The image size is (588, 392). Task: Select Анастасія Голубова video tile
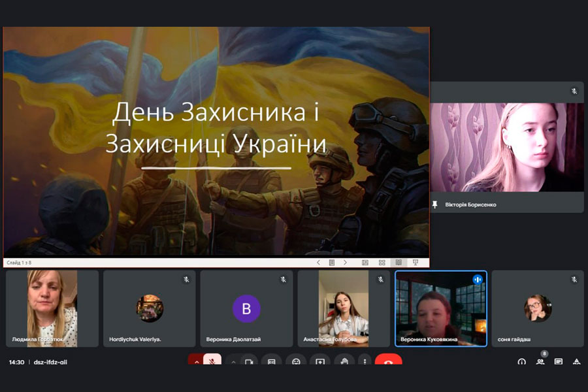(x=344, y=308)
